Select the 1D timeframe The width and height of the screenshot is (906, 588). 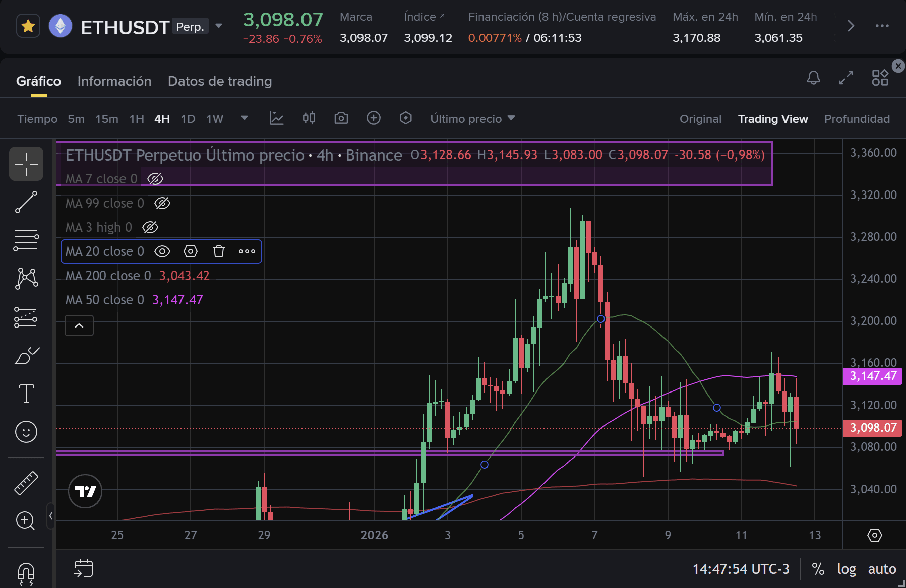(x=188, y=119)
